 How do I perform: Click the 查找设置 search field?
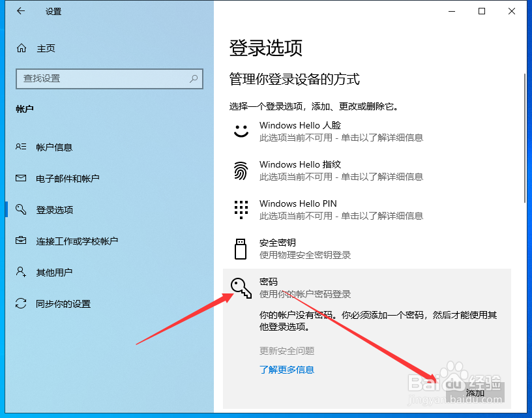coord(110,79)
